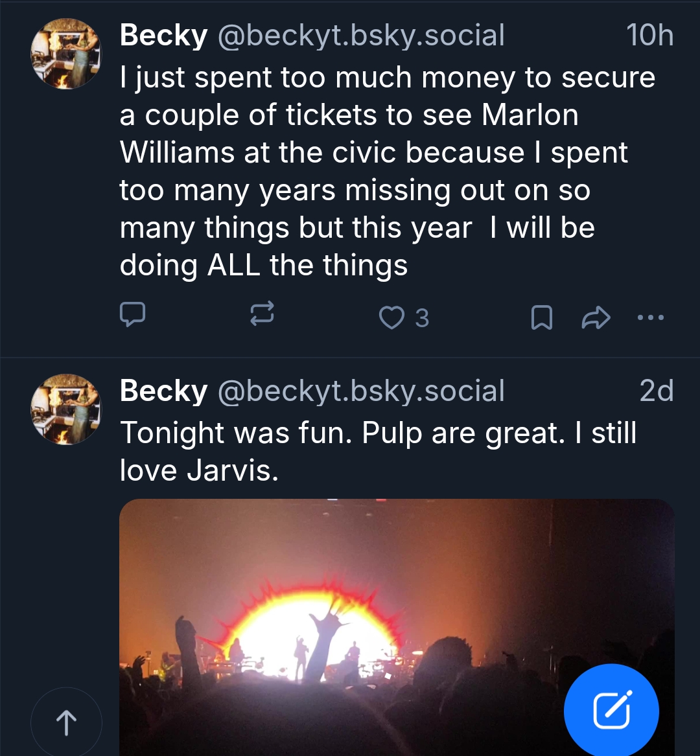This screenshot has width=700, height=756.
Task: Open Becky's avatar on the Pulp post
Action: [x=66, y=409]
